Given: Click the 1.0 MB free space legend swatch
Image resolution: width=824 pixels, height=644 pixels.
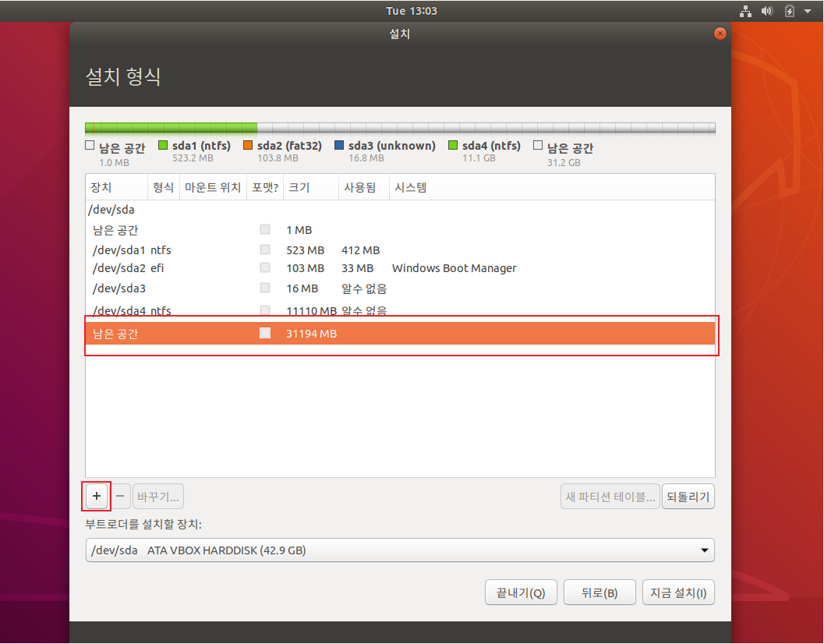Looking at the screenshot, I should point(90,145).
